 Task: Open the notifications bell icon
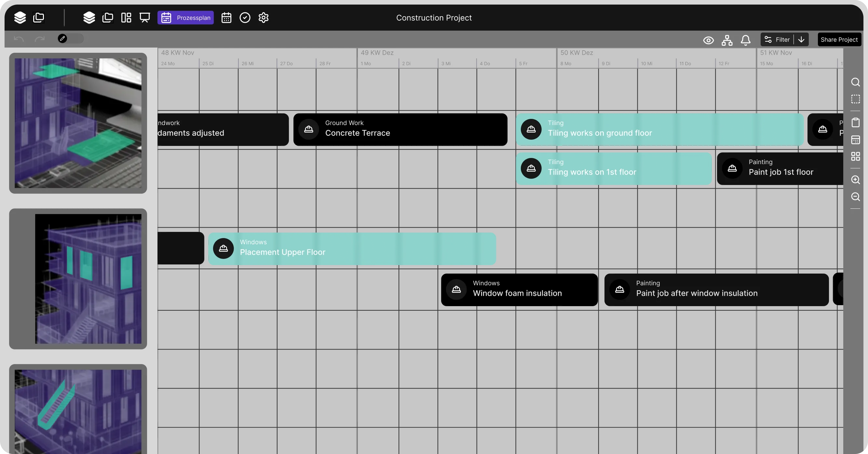coord(745,40)
